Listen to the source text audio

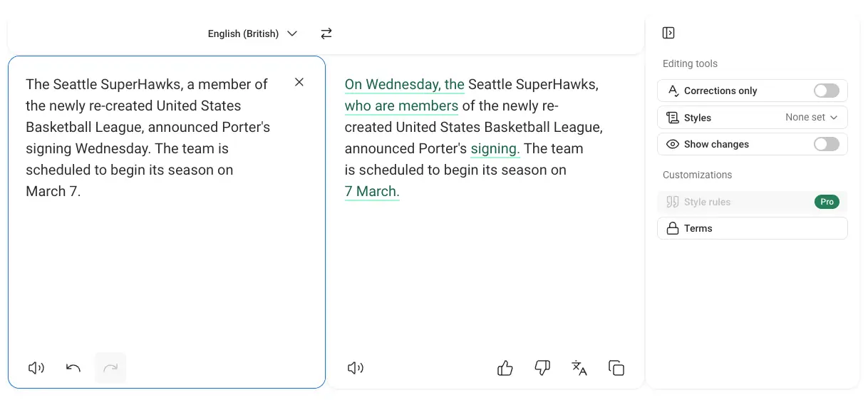[x=36, y=368]
